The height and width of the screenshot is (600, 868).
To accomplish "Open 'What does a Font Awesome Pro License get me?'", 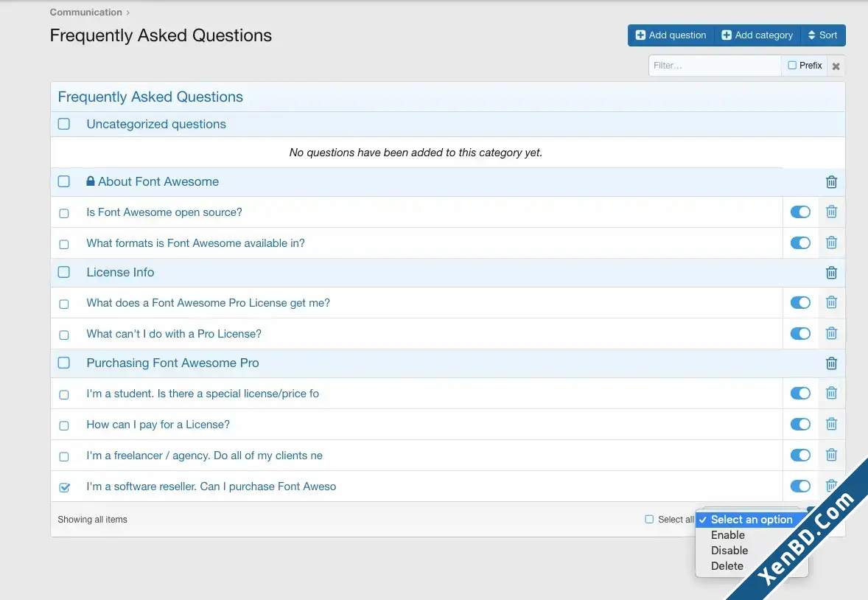I will pyautogui.click(x=208, y=303).
